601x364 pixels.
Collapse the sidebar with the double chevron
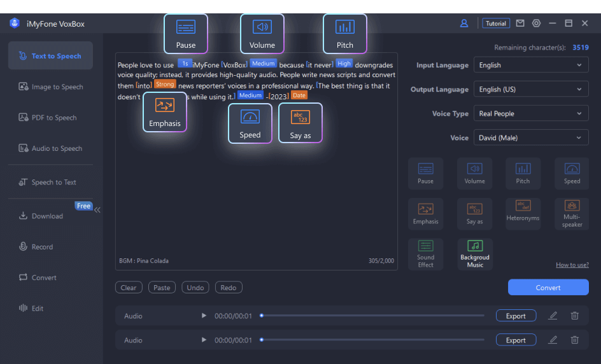coord(97,210)
